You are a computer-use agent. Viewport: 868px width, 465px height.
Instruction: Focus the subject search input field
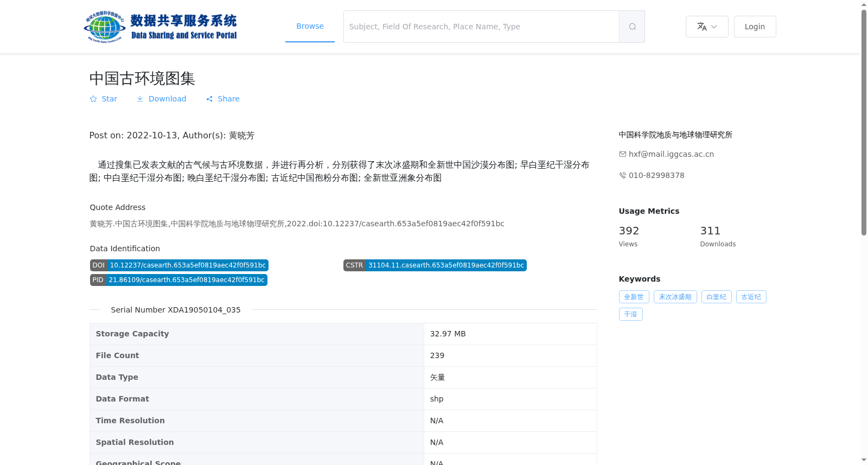(x=481, y=27)
